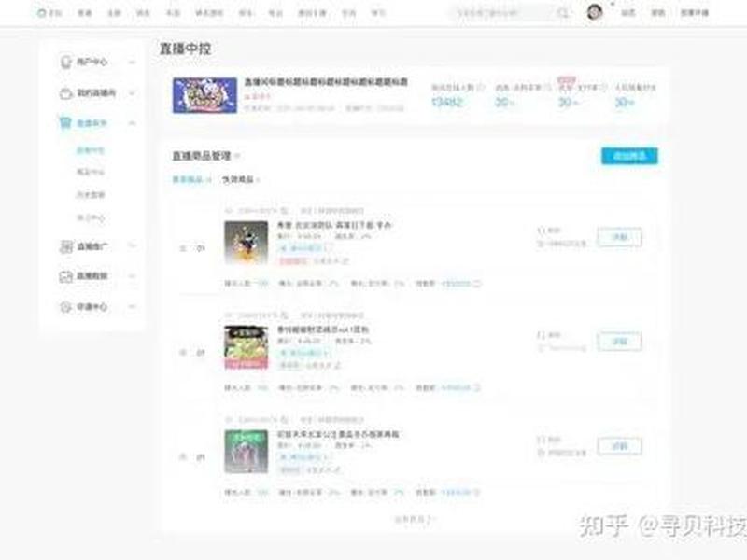747x560 pixels.
Task: Click the 直播商品管理 section title
Action: 202,156
